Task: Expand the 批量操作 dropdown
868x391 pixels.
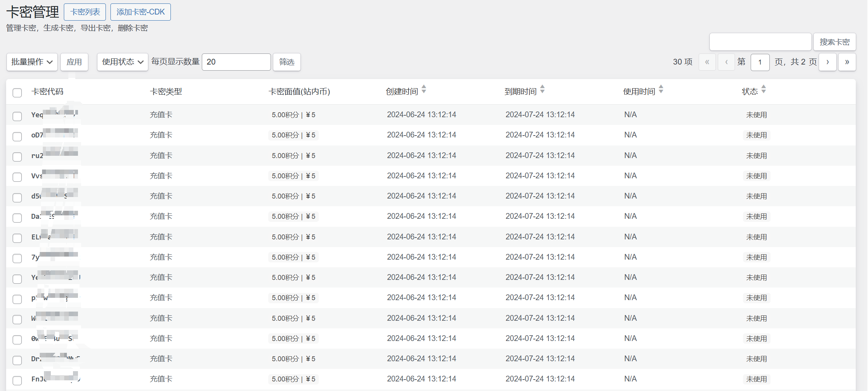Action: click(x=32, y=62)
